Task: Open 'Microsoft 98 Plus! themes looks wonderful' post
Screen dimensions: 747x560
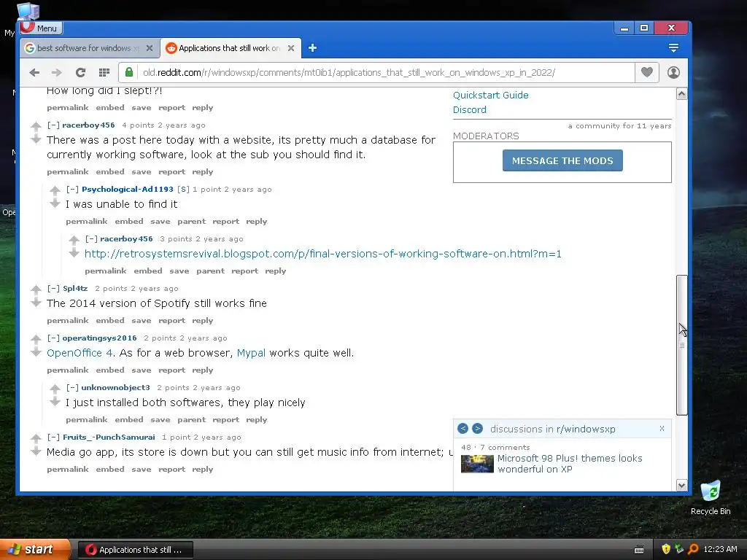Action: coord(570,464)
